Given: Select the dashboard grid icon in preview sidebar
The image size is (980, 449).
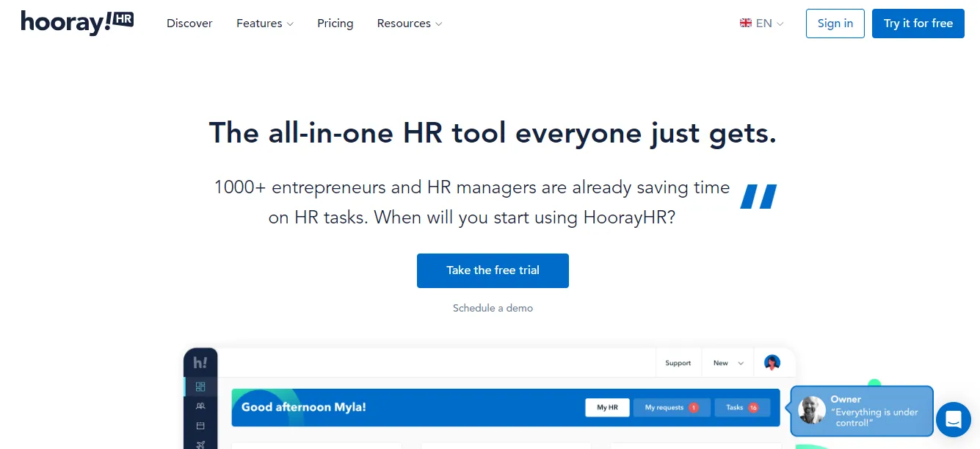Looking at the screenshot, I should [200, 387].
